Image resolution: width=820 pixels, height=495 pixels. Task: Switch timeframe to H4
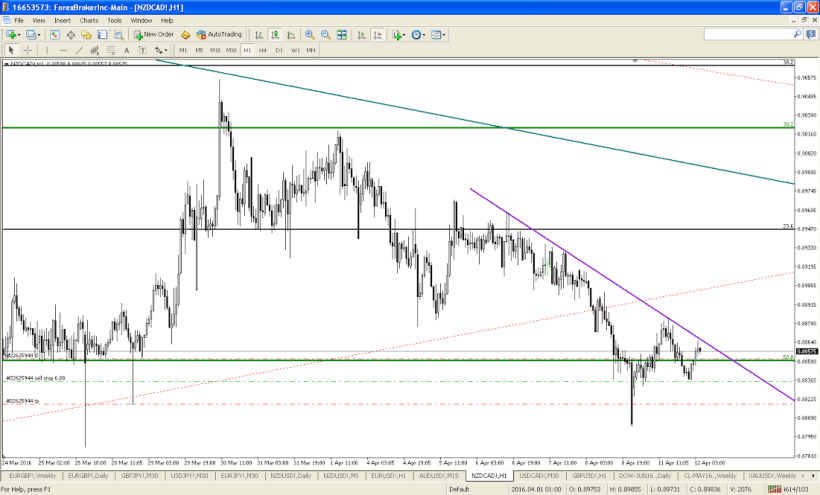(262, 49)
